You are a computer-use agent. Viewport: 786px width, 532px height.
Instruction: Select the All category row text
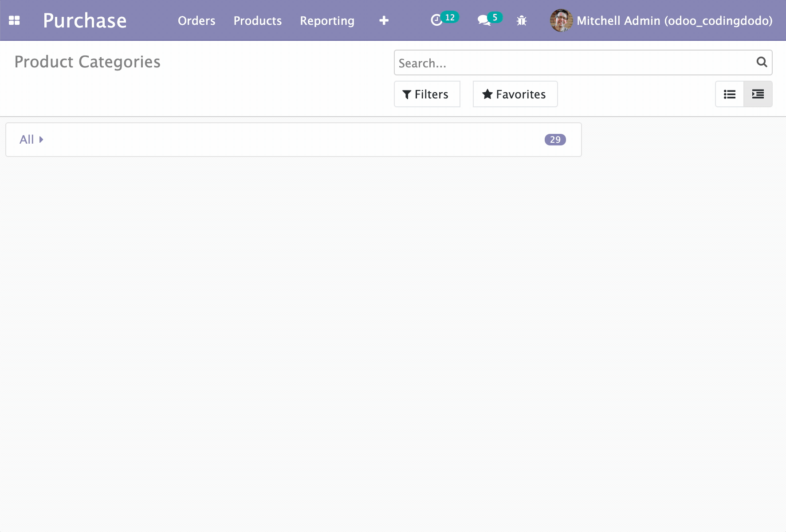click(27, 140)
